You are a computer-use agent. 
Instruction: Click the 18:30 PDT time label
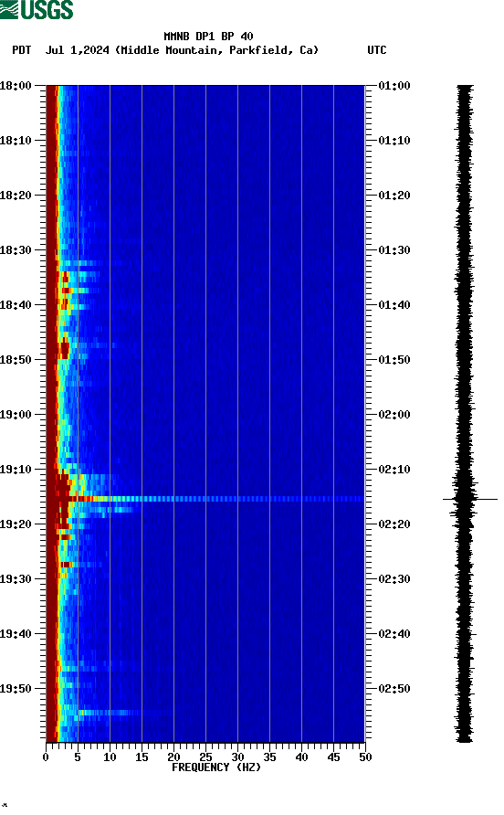(x=16, y=250)
